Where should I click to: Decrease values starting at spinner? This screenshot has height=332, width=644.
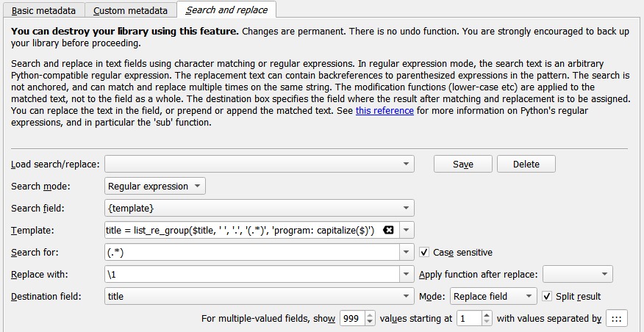point(486,322)
